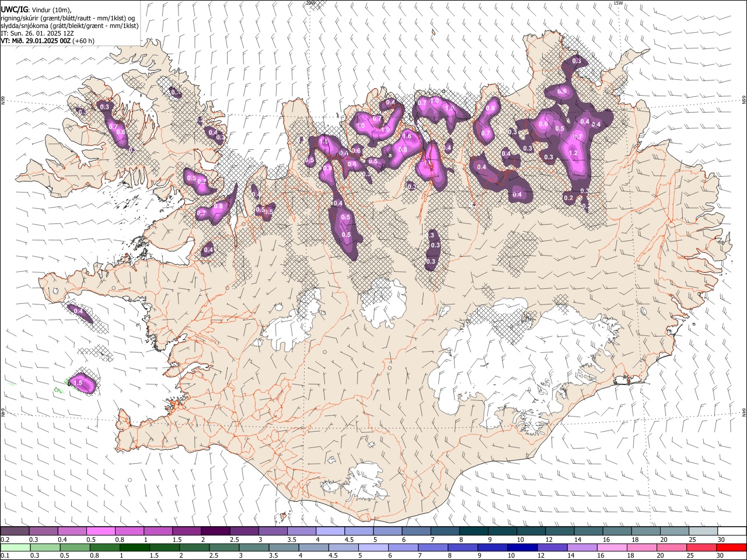This screenshot has width=747, height=560.
Task: Click the '15W' longitude label at top
Action: tap(618, 3)
